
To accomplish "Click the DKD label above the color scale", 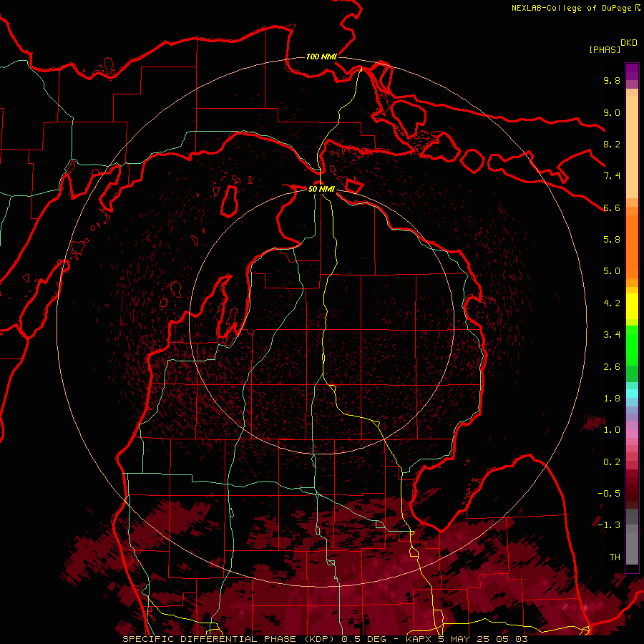I will (x=628, y=43).
